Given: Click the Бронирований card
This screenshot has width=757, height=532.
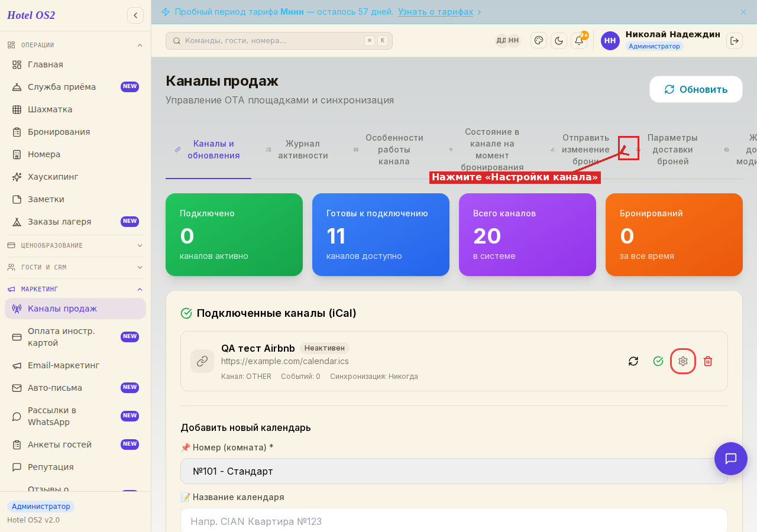Looking at the screenshot, I should point(674,235).
